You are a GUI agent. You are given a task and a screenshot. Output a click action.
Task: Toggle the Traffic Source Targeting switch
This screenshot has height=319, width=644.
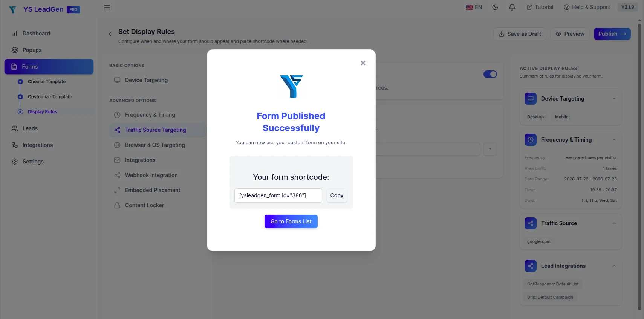coord(490,74)
